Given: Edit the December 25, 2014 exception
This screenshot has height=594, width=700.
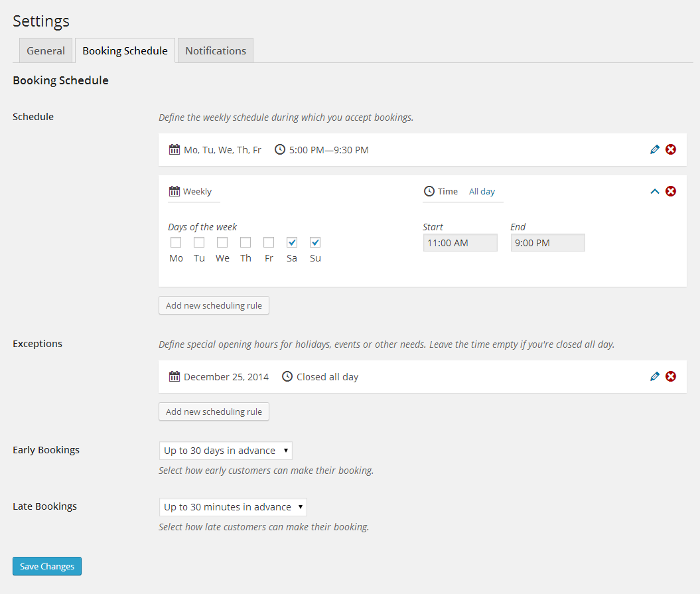Looking at the screenshot, I should [655, 377].
